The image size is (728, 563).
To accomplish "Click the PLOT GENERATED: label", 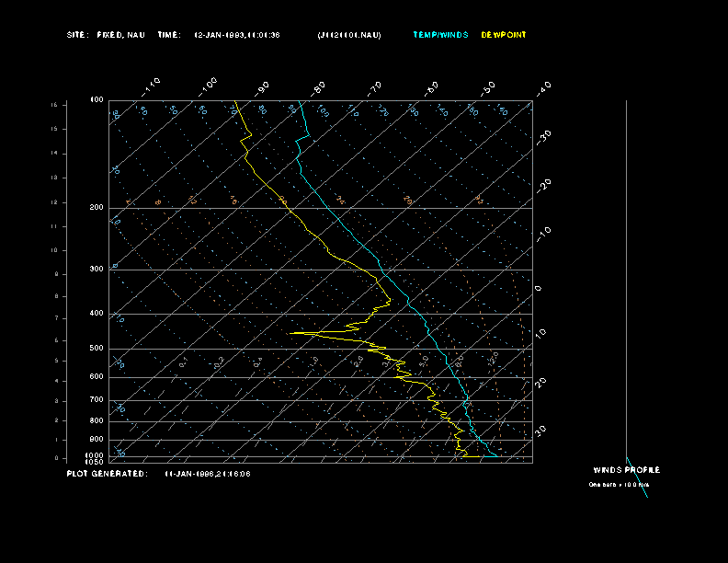I will [x=108, y=474].
